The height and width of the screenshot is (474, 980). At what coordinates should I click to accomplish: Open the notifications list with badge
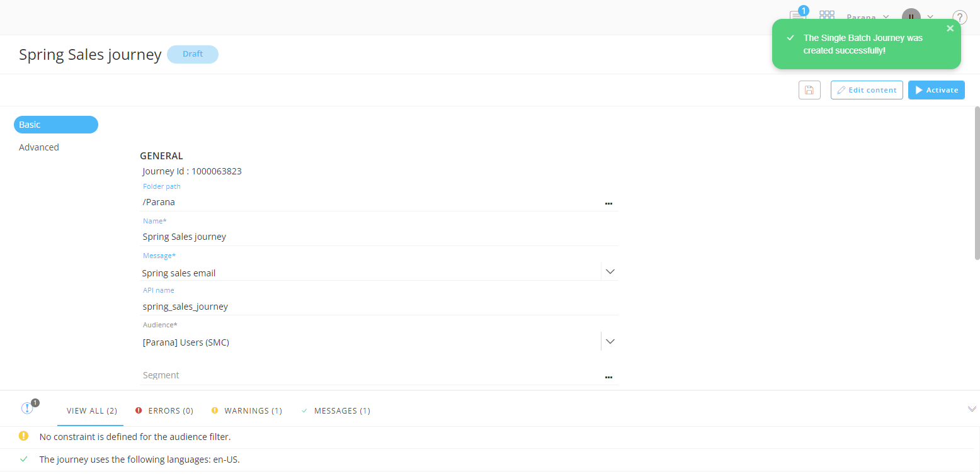797,16
